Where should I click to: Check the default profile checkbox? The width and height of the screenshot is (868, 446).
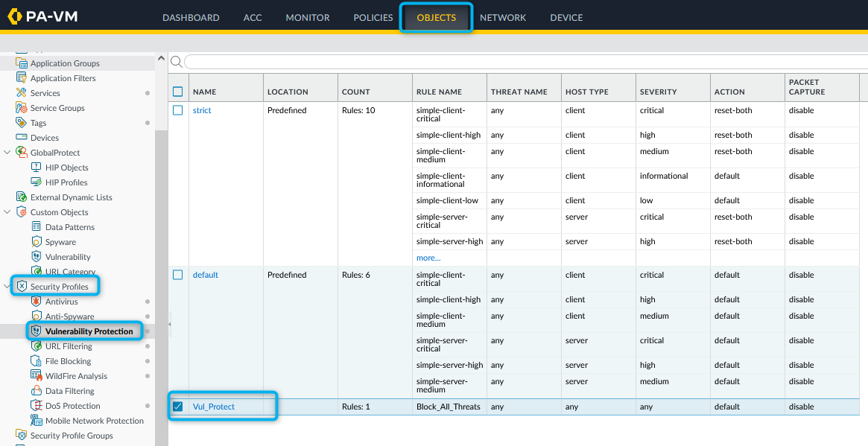pos(178,275)
